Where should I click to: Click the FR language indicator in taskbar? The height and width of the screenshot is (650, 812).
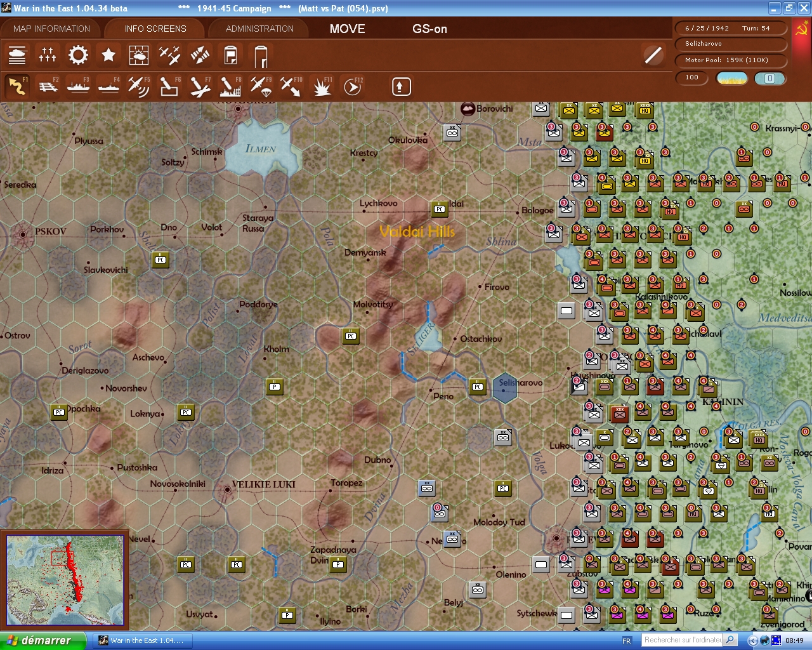(627, 640)
